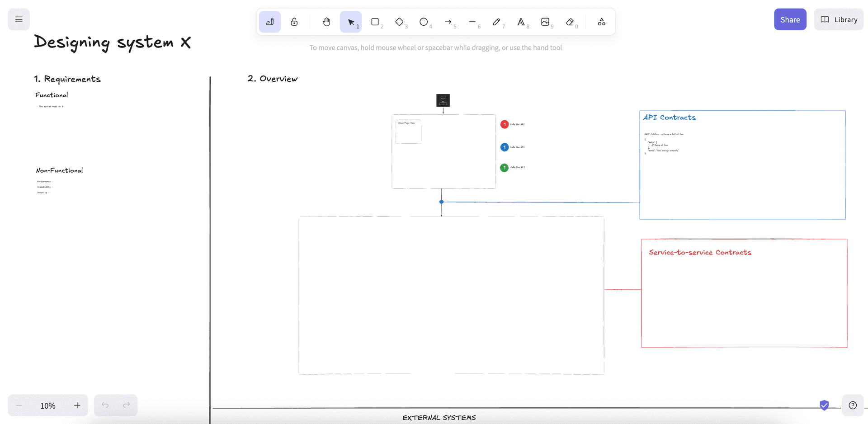Image resolution: width=868 pixels, height=424 pixels.
Task: Select the 'Service-to-service Contracts' red title
Action: [x=700, y=252]
